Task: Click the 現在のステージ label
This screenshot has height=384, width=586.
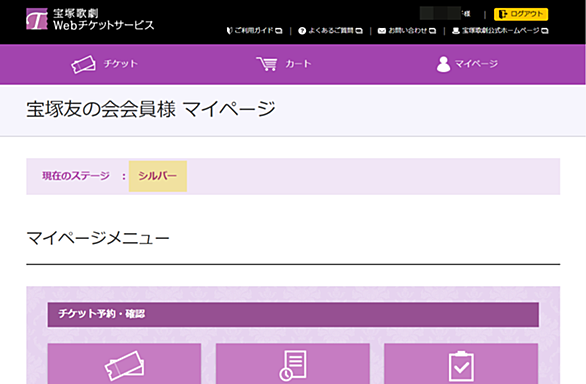Action: [76, 176]
